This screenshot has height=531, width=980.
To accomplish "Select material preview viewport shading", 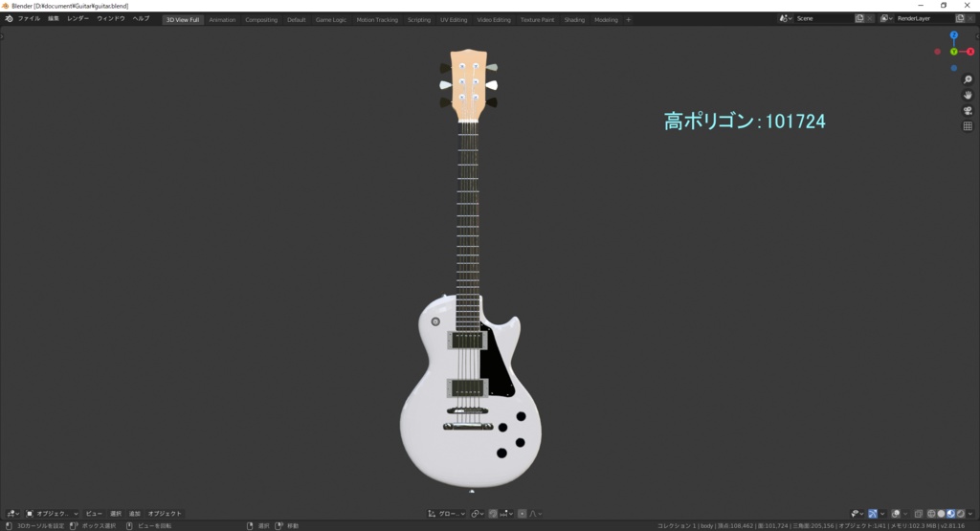I will 950,514.
